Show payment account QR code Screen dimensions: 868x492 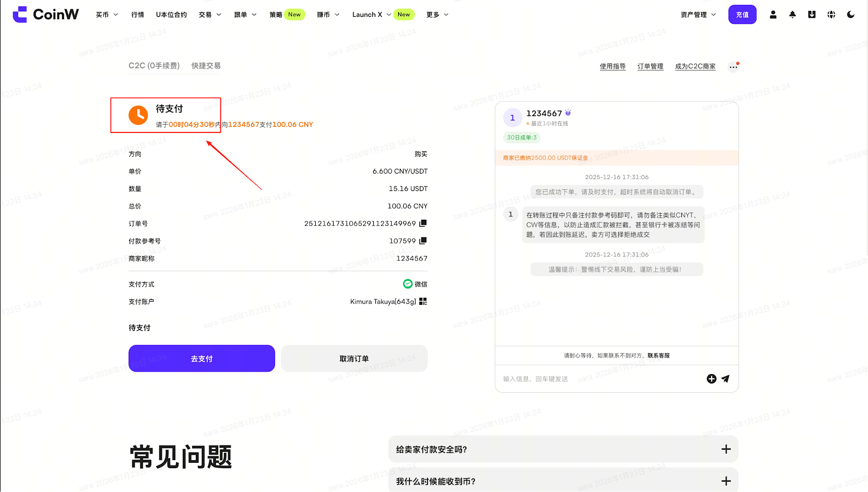tap(423, 302)
